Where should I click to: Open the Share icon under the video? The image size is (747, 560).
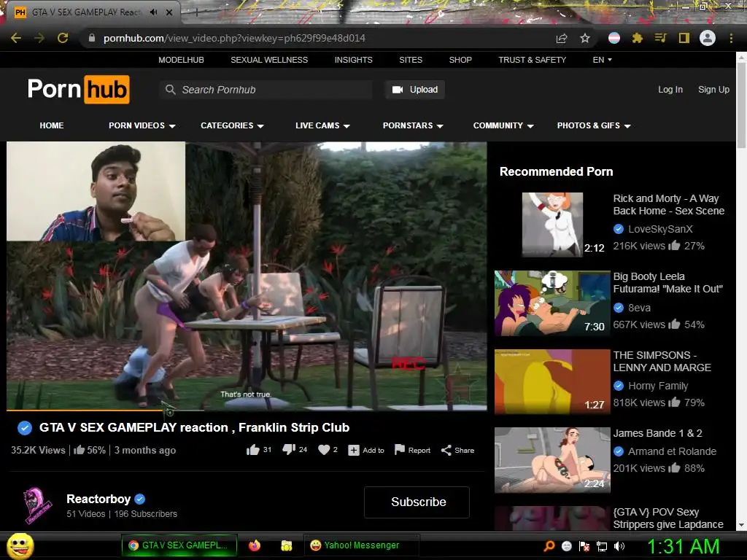tap(446, 450)
